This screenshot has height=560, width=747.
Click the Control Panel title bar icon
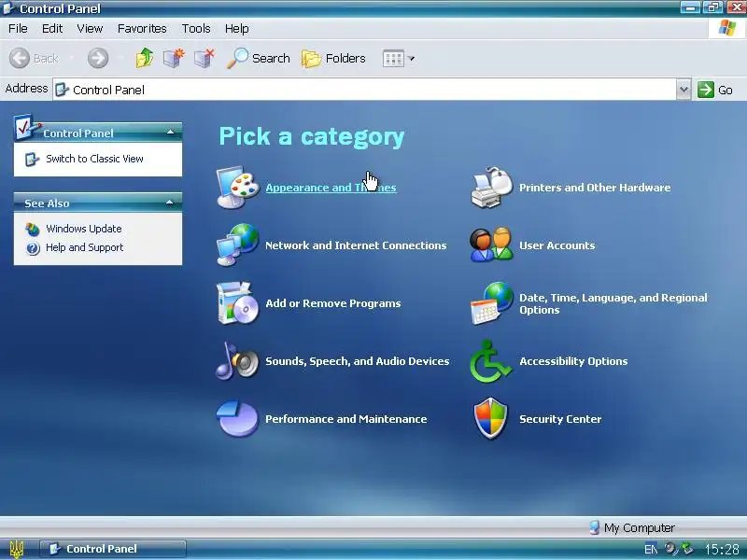point(9,8)
